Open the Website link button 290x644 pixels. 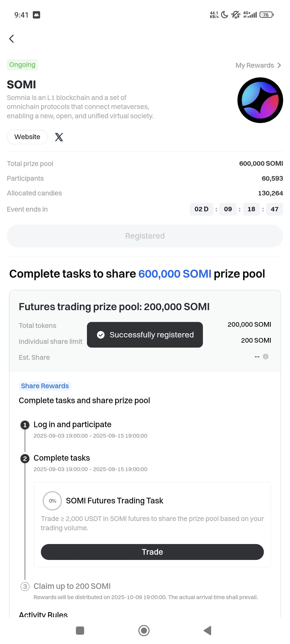(x=27, y=137)
